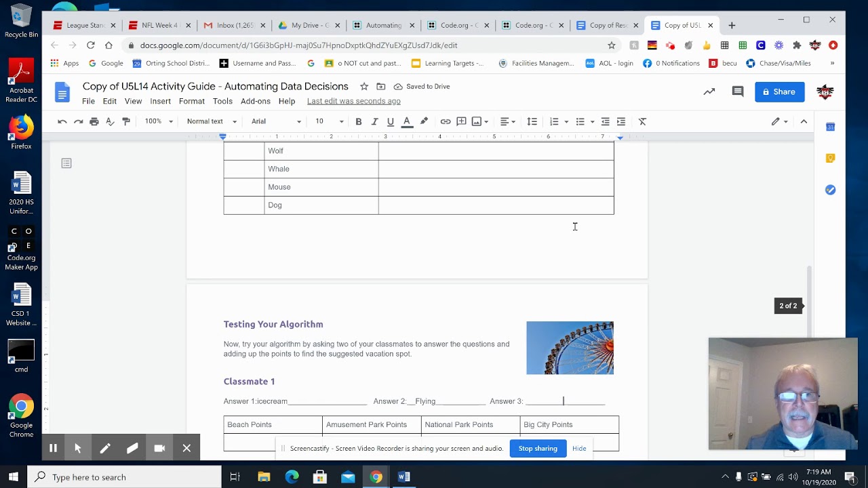Run spelling and grammar check icon
The image size is (868, 488).
[x=110, y=121]
